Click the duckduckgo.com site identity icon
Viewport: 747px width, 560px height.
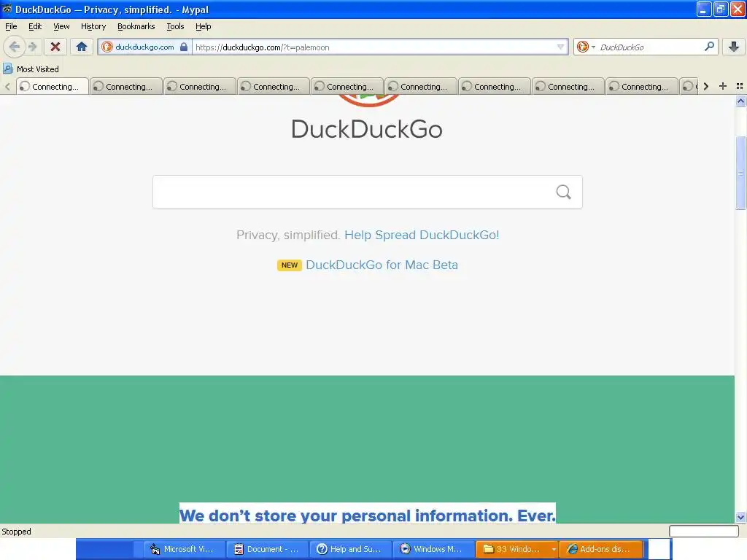tap(107, 47)
